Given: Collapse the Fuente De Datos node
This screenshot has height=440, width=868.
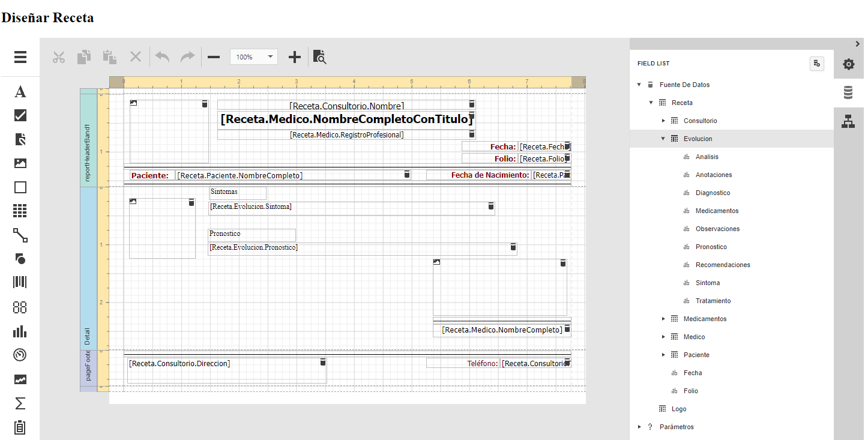Looking at the screenshot, I should coord(639,85).
